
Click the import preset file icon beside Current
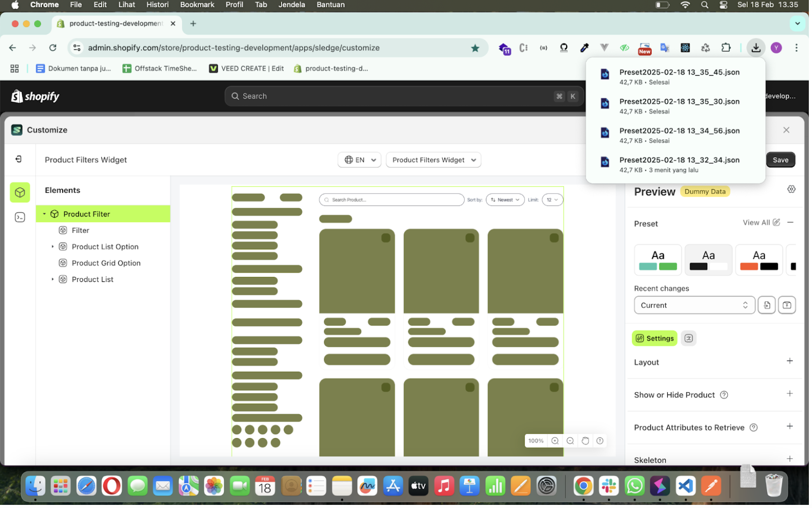point(766,305)
